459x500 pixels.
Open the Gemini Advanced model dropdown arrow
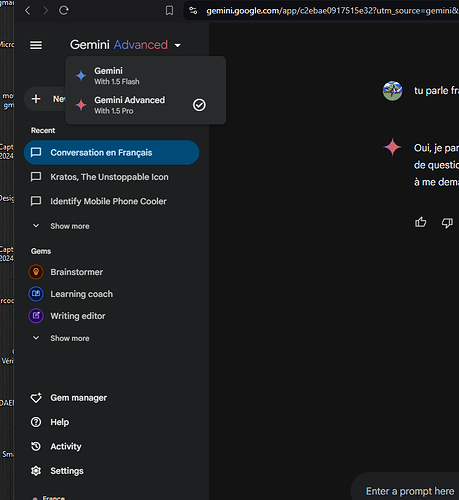coord(178,45)
